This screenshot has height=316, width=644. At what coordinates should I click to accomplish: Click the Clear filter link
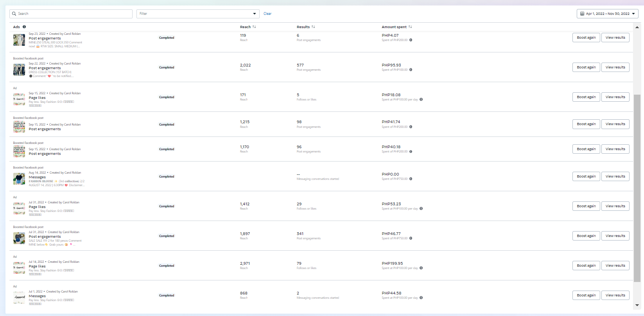267,14
